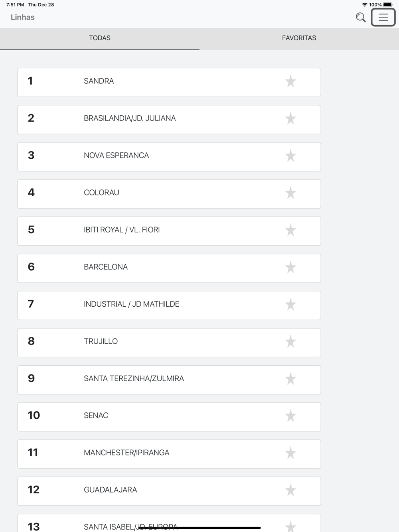Favorite the TRUJILLO line star

(x=290, y=341)
